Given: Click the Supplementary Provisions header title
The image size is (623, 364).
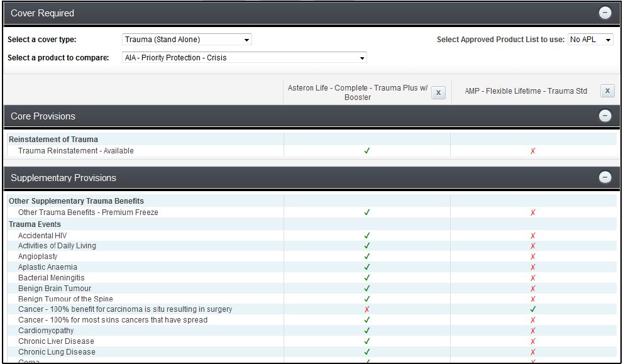Looking at the screenshot, I should click(x=63, y=178).
